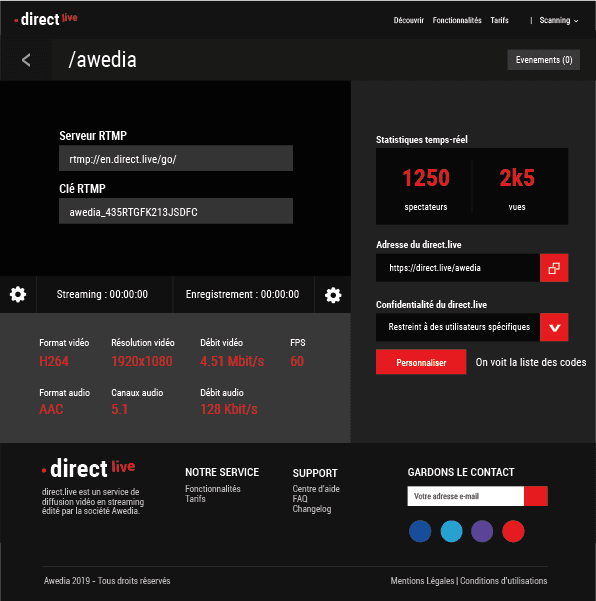Viewport: 596px width, 601px height.
Task: Click the Evenements (0) button
Action: (543, 60)
